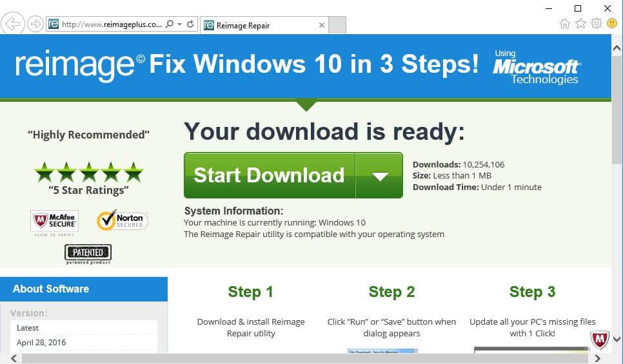This screenshot has width=623, height=364.
Task: Click the vertical scrollbar down arrow
Action: coord(617,339)
